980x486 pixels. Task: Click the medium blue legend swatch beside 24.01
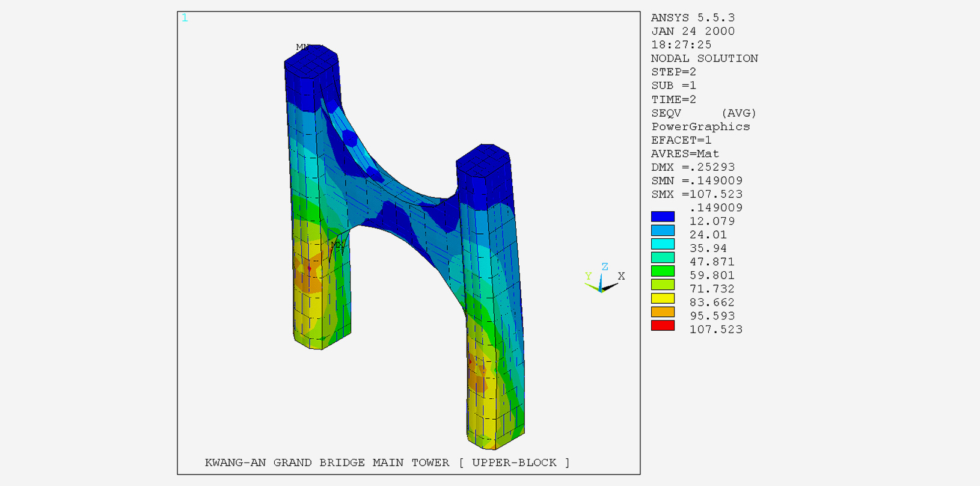click(x=663, y=230)
